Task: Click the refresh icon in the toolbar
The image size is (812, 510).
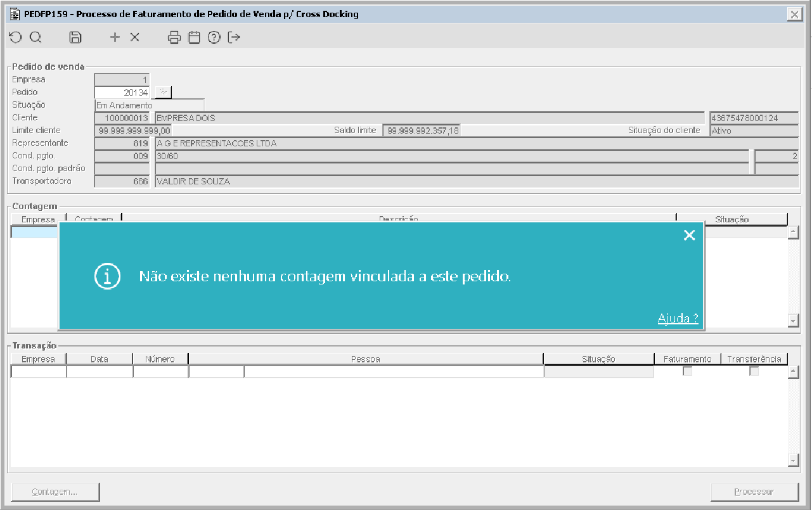Action: point(15,37)
